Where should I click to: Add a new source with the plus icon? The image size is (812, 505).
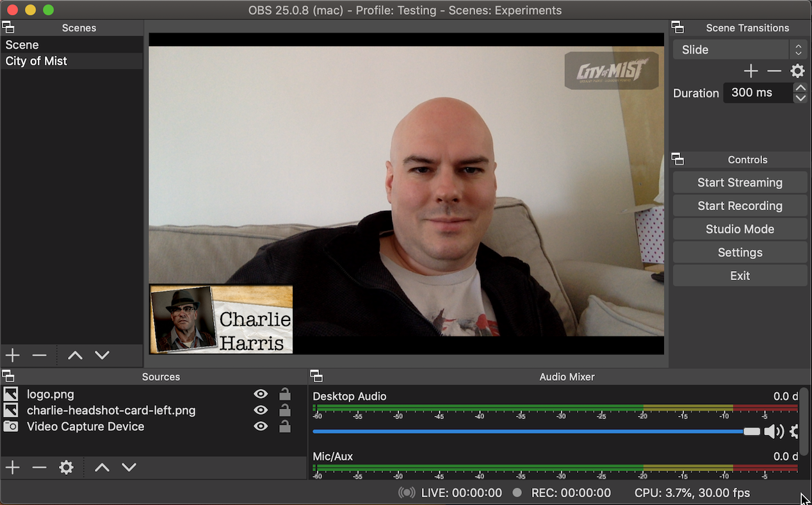point(12,467)
